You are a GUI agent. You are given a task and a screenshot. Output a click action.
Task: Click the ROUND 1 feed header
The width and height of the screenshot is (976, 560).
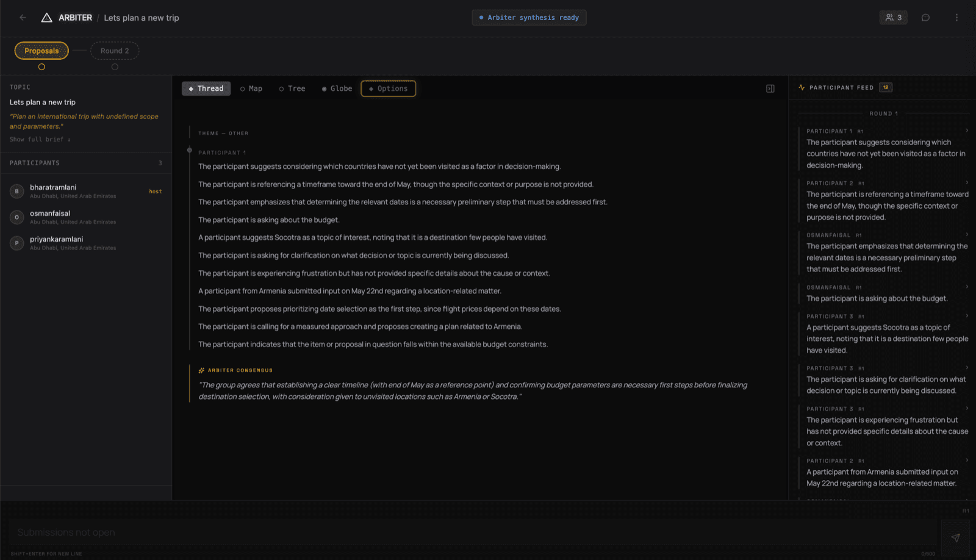click(883, 113)
